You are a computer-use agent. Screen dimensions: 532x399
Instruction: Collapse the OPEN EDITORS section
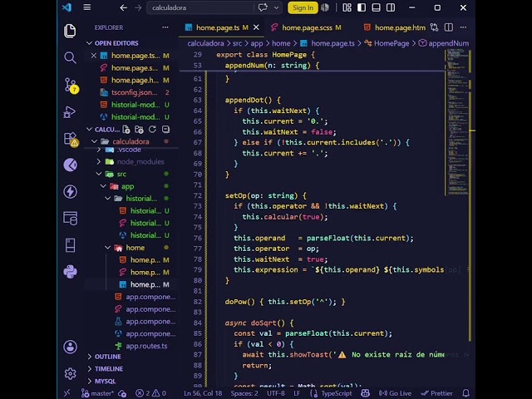click(90, 43)
